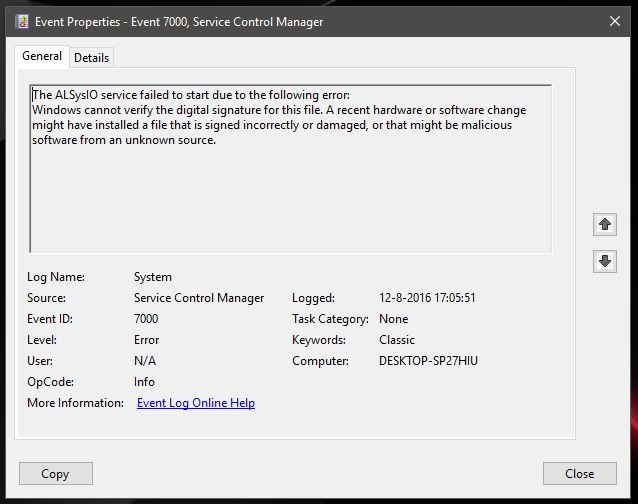Viewport: 638px width, 504px height.
Task: Click the Event ID value 7000
Action: pyautogui.click(x=146, y=319)
